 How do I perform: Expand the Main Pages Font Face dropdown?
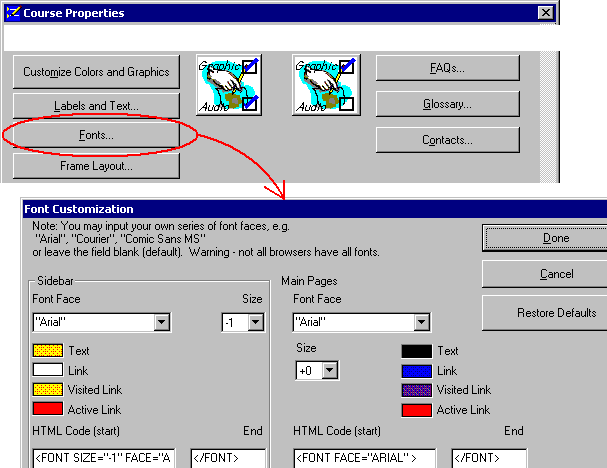tap(422, 322)
